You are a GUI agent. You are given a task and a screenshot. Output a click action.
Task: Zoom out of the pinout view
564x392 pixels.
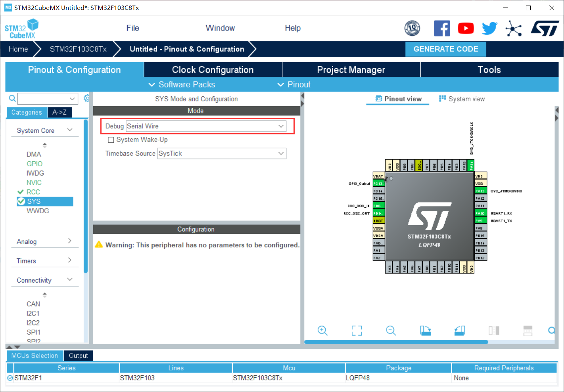[x=391, y=331]
